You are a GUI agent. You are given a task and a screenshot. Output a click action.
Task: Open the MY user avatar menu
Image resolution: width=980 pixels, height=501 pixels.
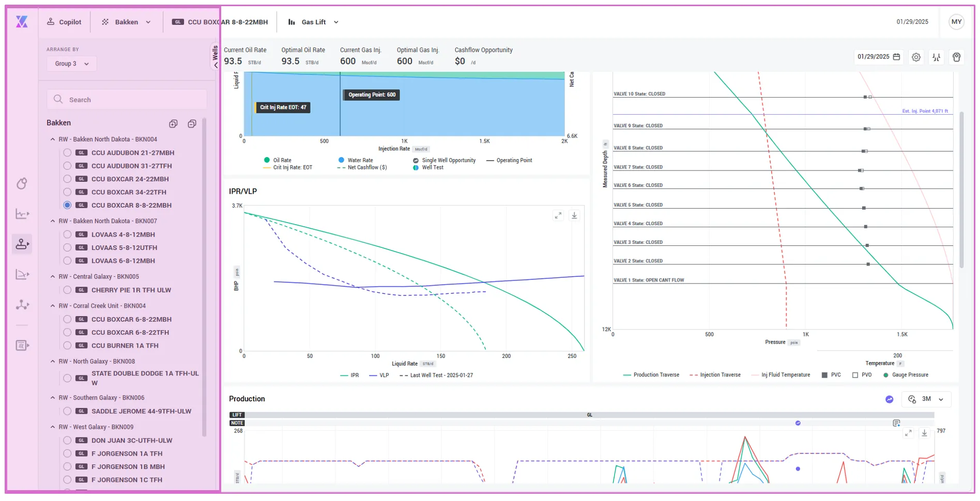tap(956, 22)
